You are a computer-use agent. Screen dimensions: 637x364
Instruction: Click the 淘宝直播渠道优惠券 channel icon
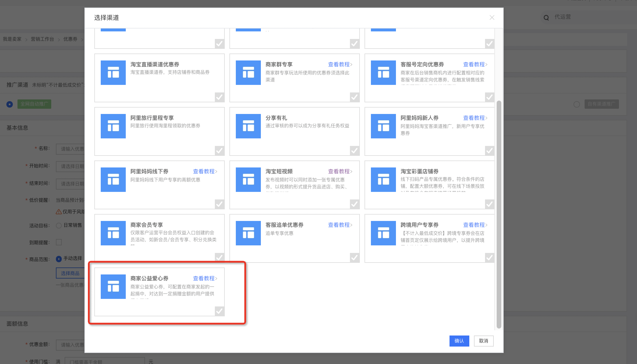(x=113, y=73)
